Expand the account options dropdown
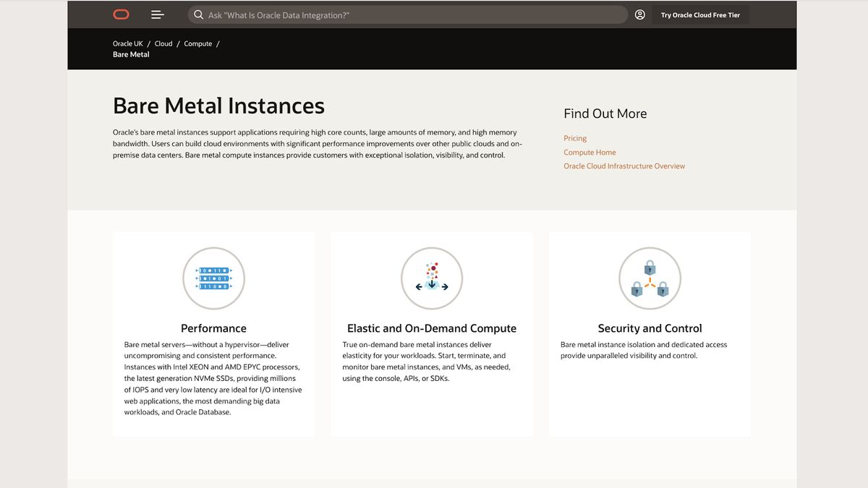868x488 pixels. (x=639, y=14)
